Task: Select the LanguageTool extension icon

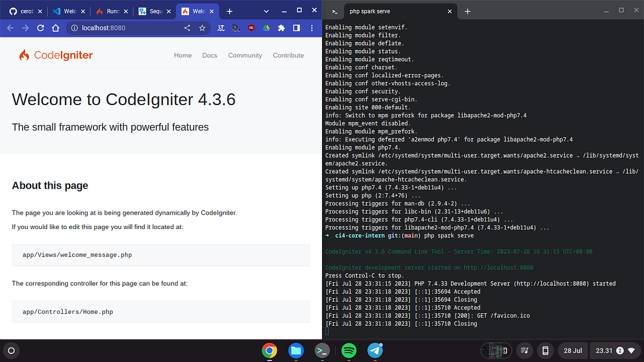Action: (221, 28)
